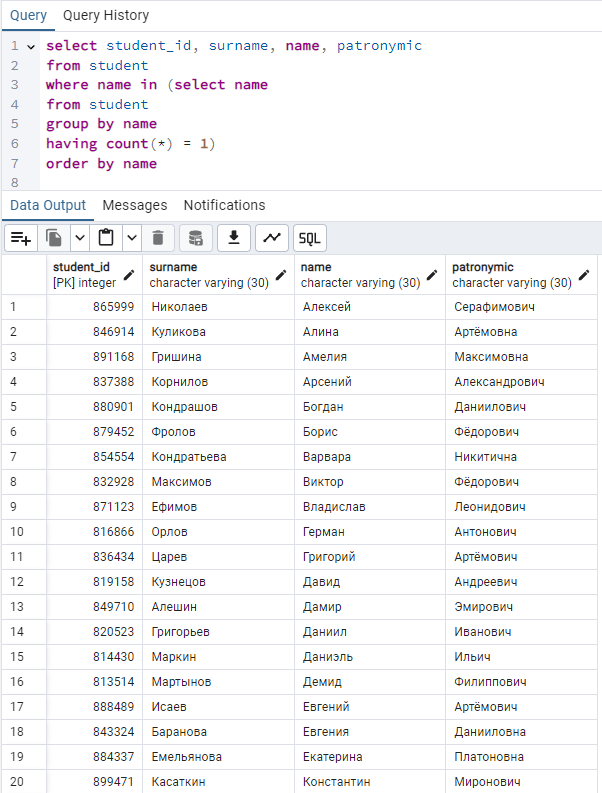Click the patronymic cell Александрович
Image resolution: width=602 pixels, height=793 pixels.
click(521, 382)
